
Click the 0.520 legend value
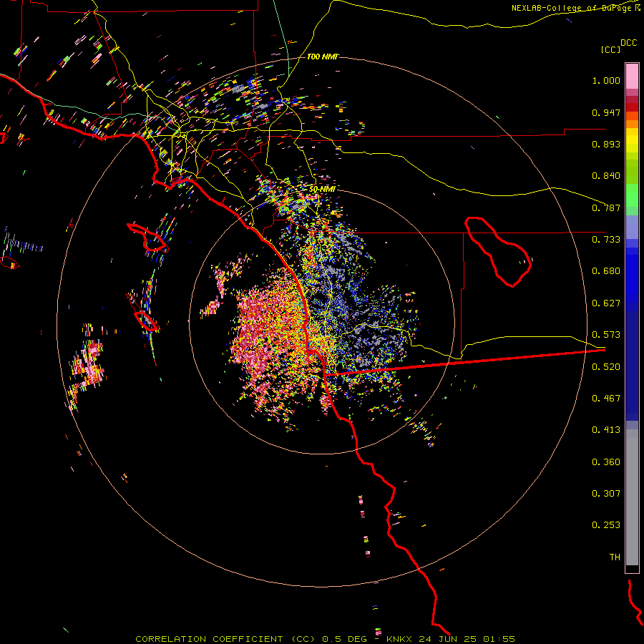606,367
